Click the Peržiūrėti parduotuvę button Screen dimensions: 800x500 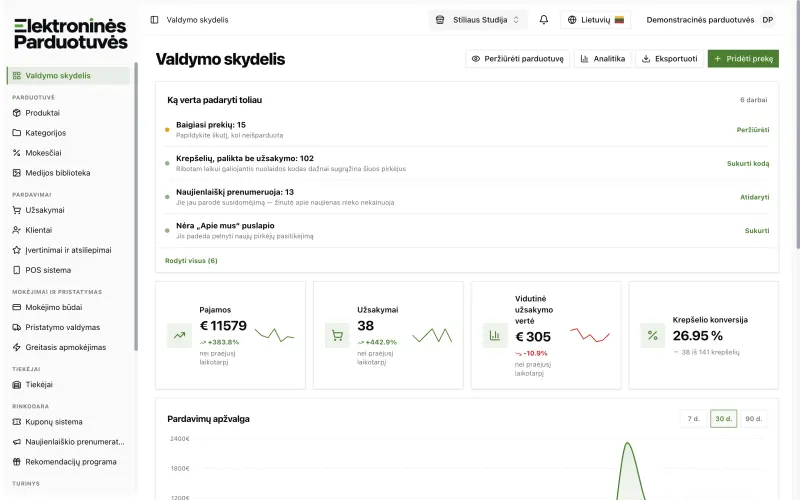point(517,59)
